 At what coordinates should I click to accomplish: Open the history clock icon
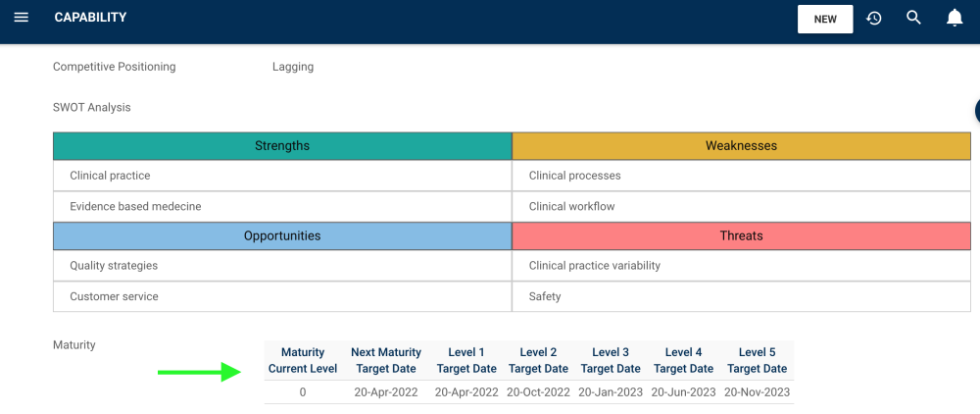874,18
